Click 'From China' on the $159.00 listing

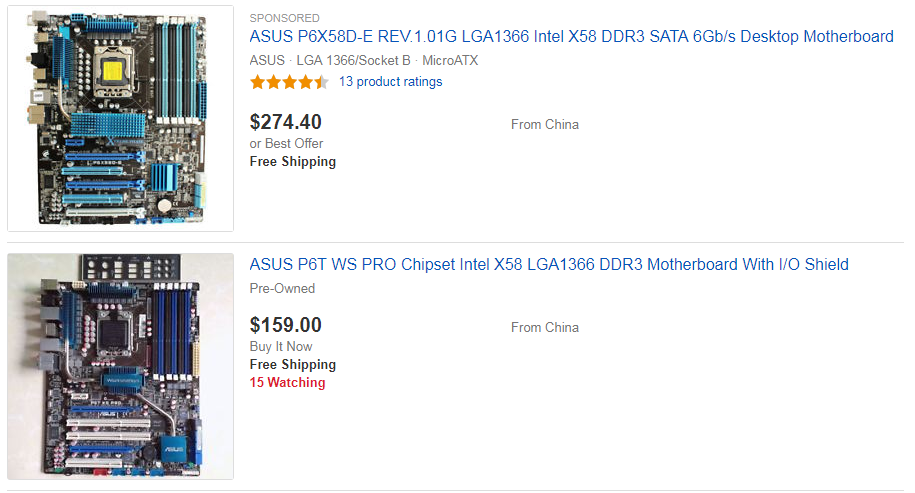click(x=544, y=328)
